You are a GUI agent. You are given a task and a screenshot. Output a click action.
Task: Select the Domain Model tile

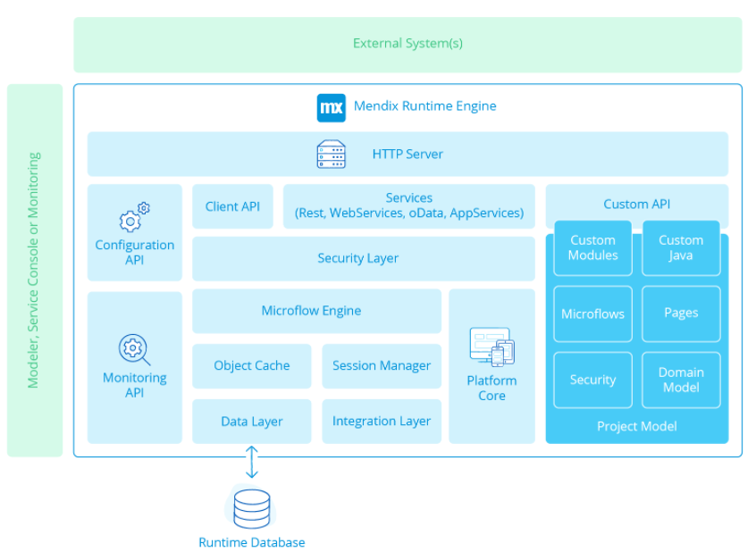click(681, 380)
